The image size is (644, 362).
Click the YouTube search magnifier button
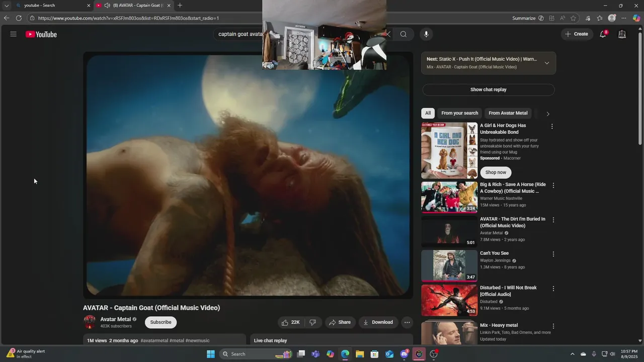pyautogui.click(x=404, y=34)
